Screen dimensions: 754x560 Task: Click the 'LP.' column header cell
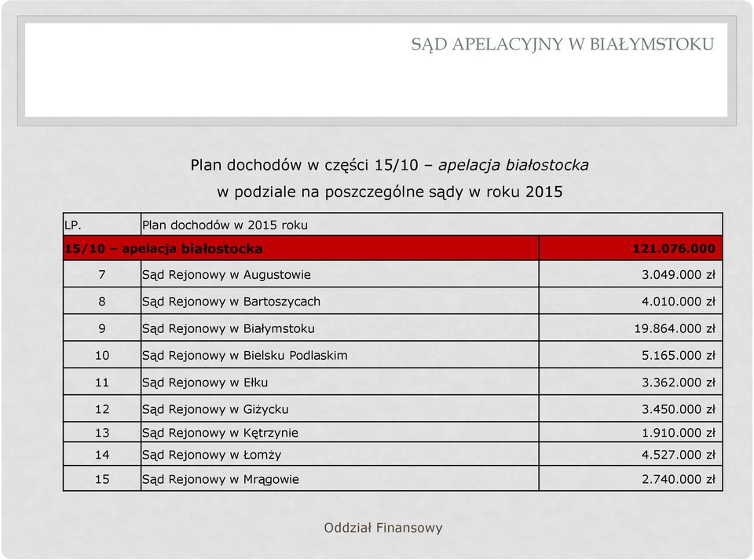click(102, 225)
